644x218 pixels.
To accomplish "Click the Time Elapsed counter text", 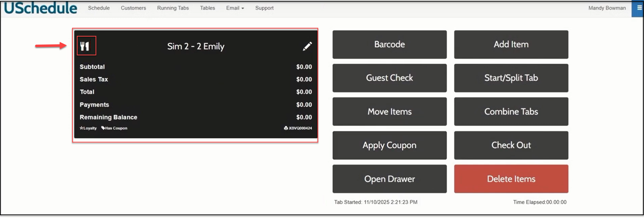I will coord(540,202).
